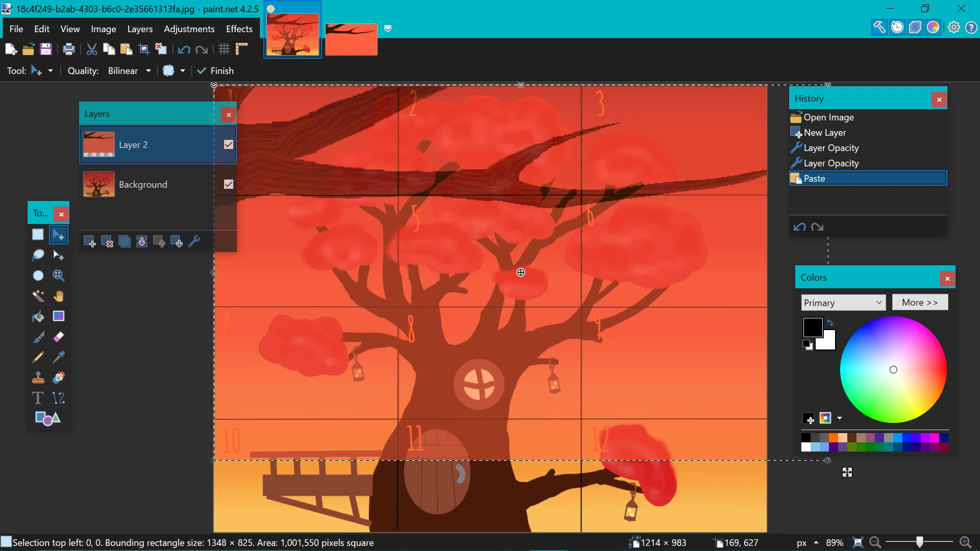This screenshot has height=551, width=980.
Task: Toggle Layer 2 visibility checkbox
Action: [229, 145]
